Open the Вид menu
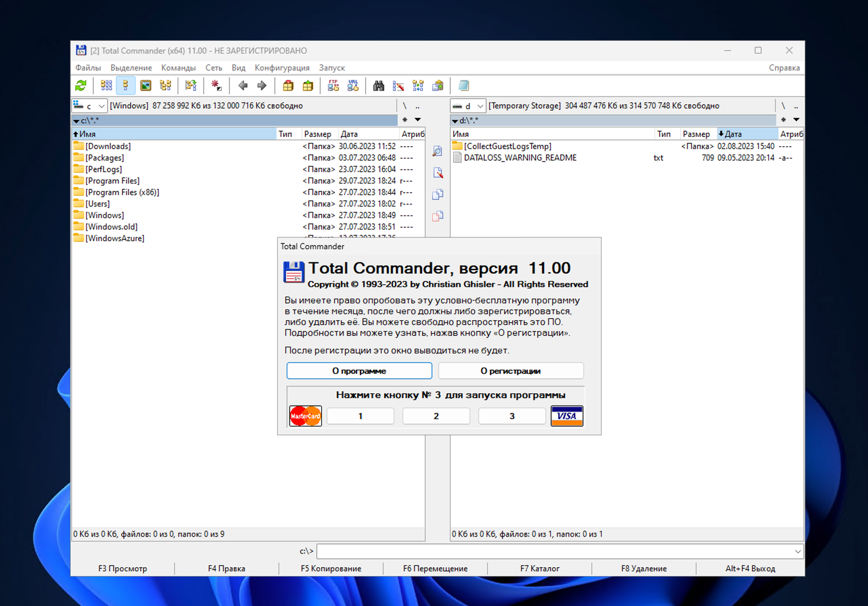Screen dimensions: 868x606 (x=238, y=68)
